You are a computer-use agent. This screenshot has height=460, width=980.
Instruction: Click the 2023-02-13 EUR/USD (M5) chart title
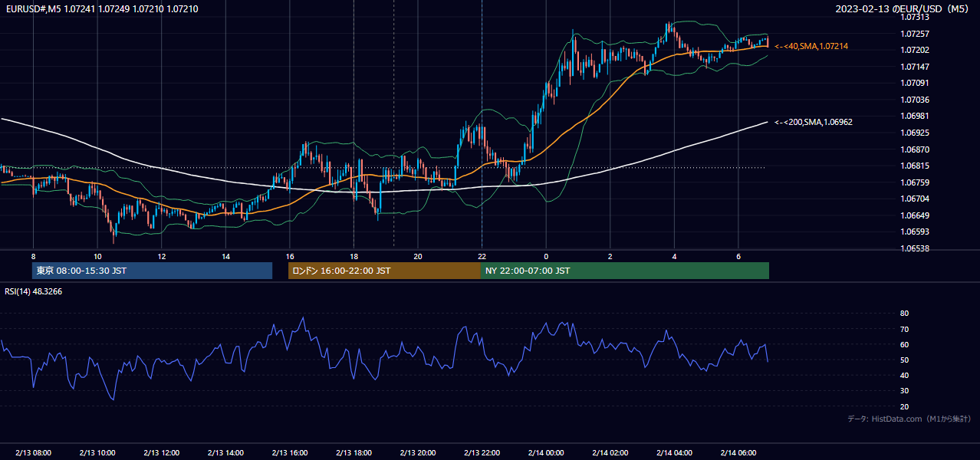(x=903, y=9)
